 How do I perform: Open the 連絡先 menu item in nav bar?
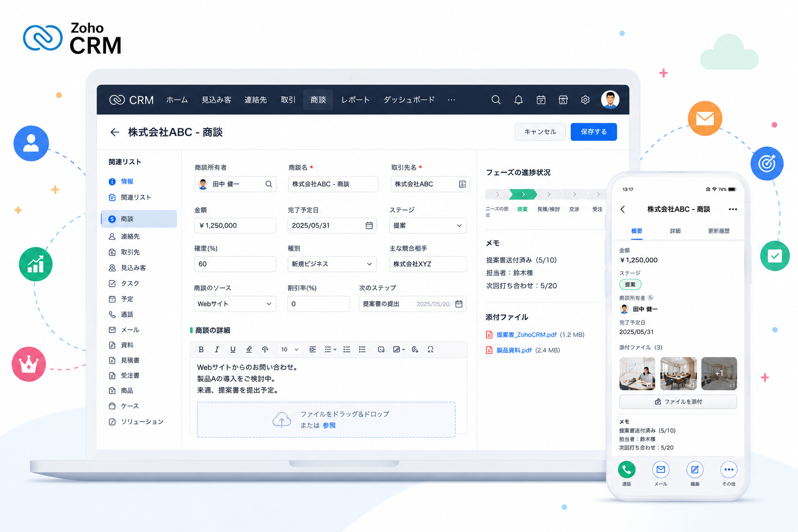coord(256,100)
